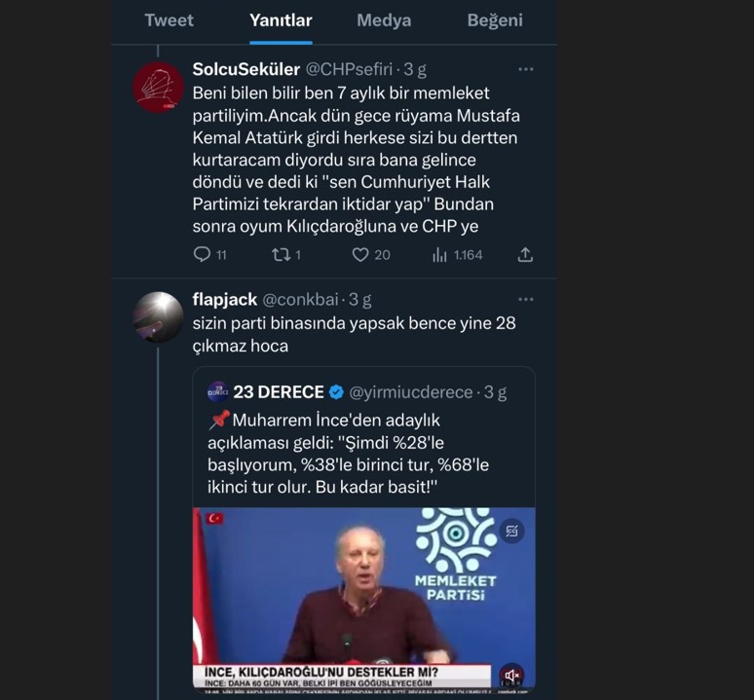Click the 23 DERECE verified badge

[336, 392]
